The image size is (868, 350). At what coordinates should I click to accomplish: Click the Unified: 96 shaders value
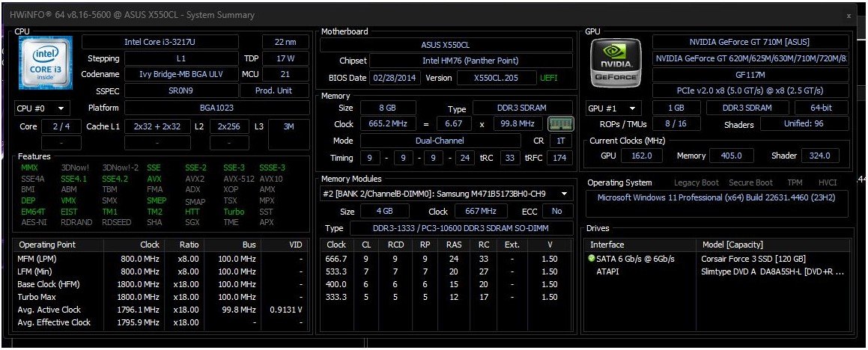[x=804, y=124]
